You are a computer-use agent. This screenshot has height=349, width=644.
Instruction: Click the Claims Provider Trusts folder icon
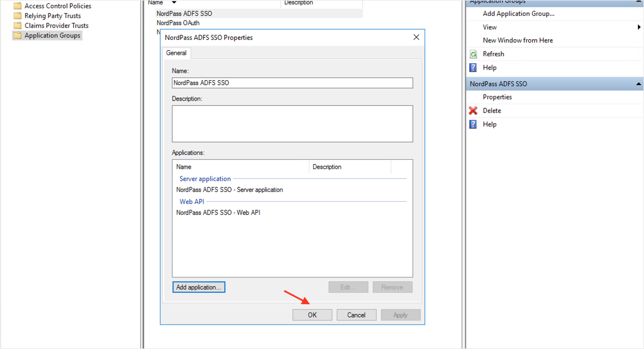pos(17,26)
